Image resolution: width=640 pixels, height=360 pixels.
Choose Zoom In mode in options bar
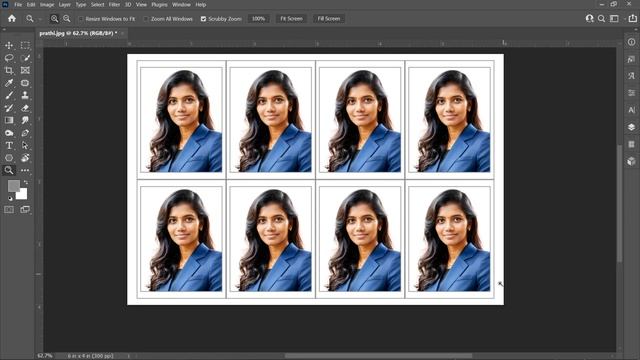54,19
